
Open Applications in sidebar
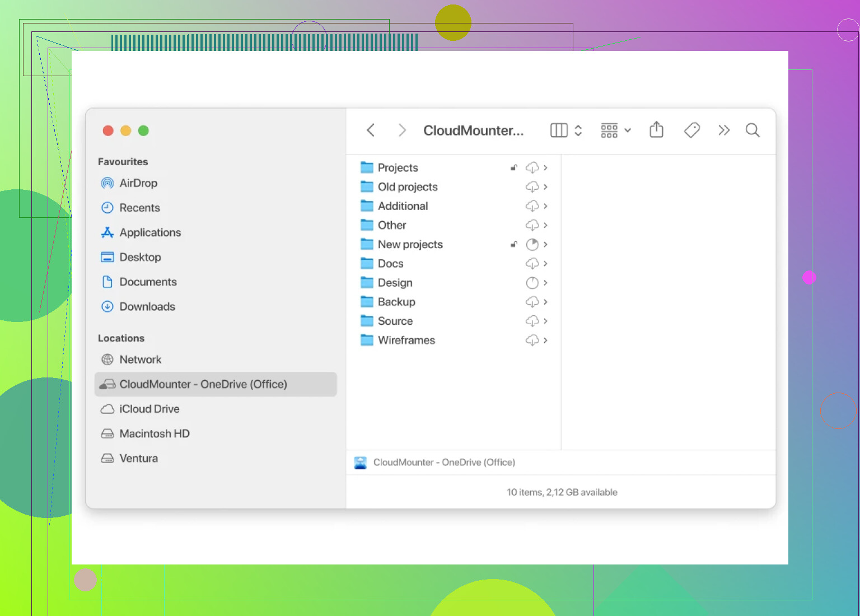pos(216,232)
